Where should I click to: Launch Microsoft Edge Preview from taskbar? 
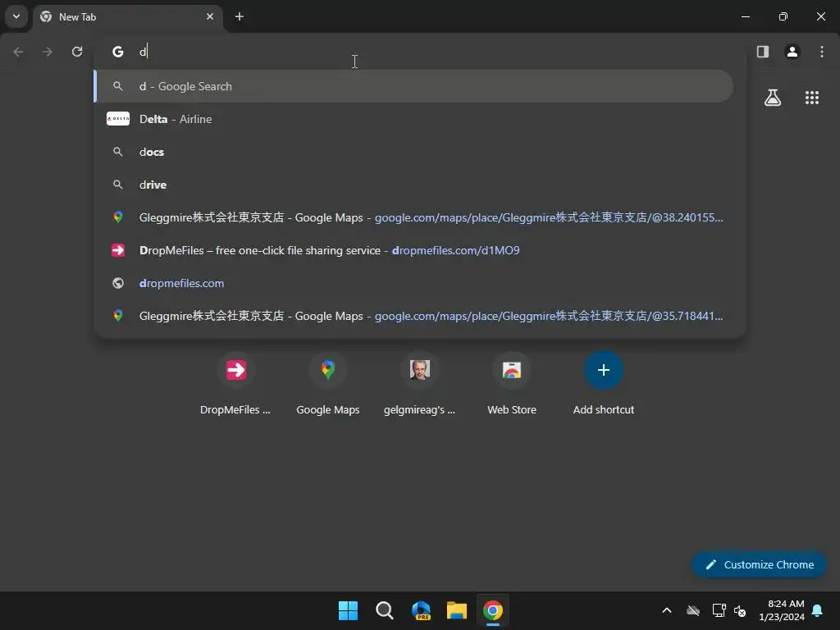[421, 610]
